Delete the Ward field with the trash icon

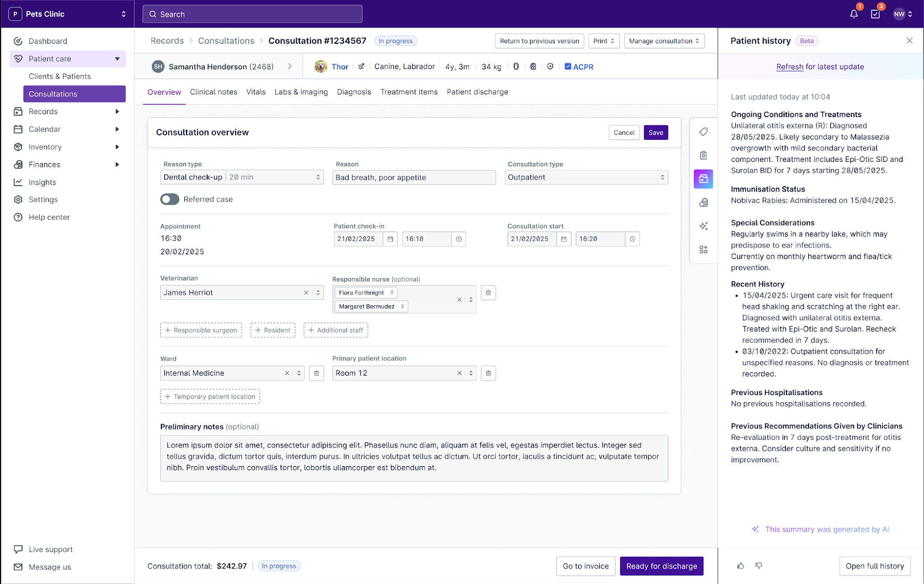(x=316, y=373)
